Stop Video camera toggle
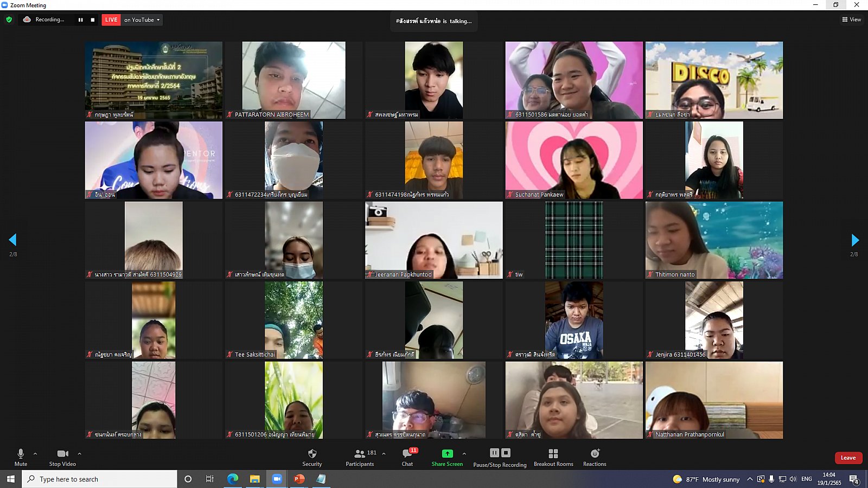Image resolution: width=868 pixels, height=488 pixels. [x=62, y=457]
